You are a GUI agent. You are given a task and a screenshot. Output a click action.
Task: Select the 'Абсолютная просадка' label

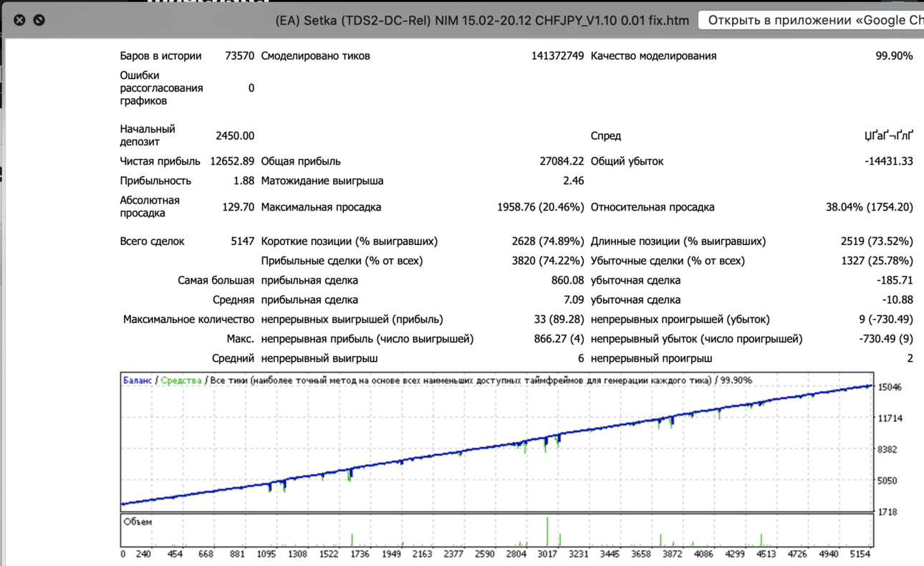pyautogui.click(x=150, y=206)
